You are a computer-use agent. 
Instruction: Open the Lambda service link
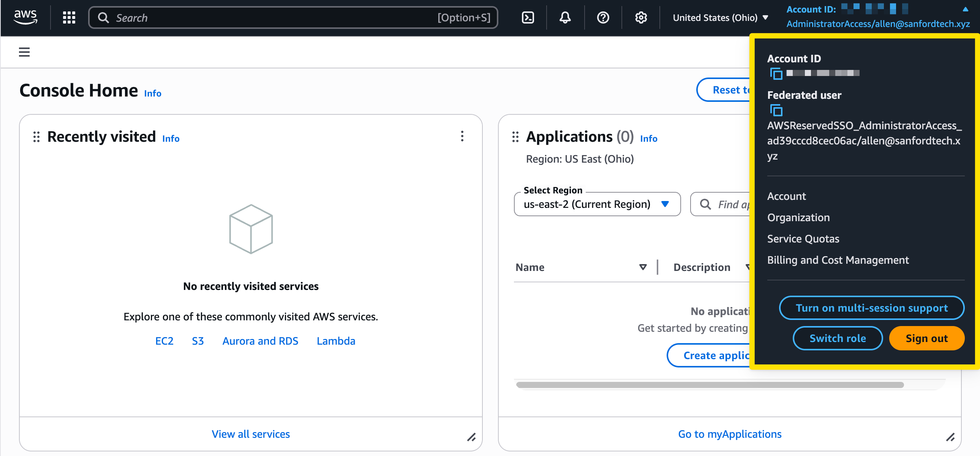pos(336,340)
